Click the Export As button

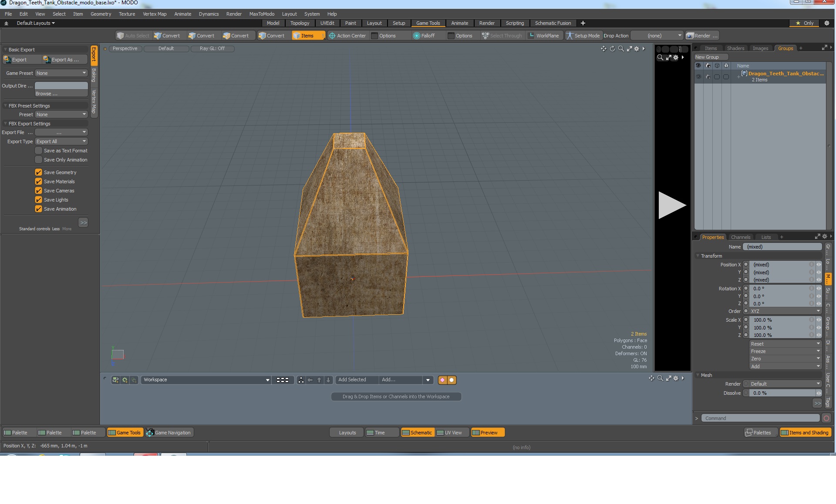pyautogui.click(x=64, y=60)
